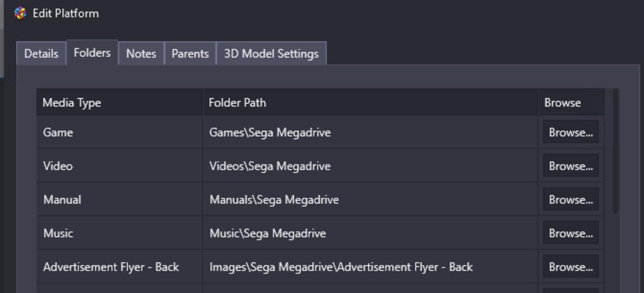Browse for the Manual folder path
The image size is (644, 293).
[x=570, y=199]
